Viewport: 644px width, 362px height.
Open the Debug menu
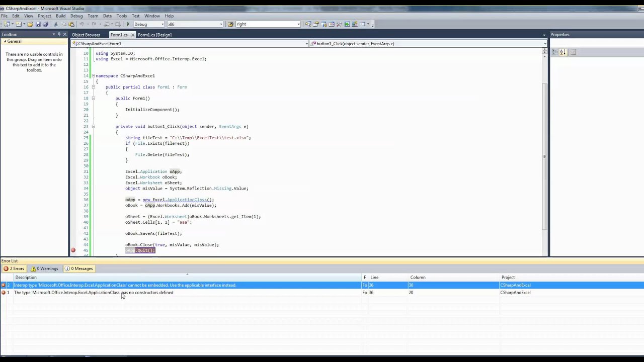coord(76,16)
